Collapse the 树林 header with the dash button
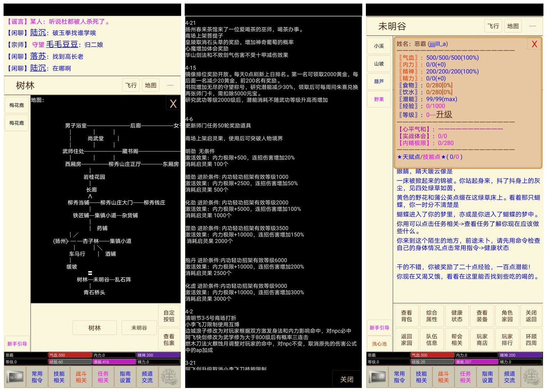The height and width of the screenshot is (392, 547). 170,85
